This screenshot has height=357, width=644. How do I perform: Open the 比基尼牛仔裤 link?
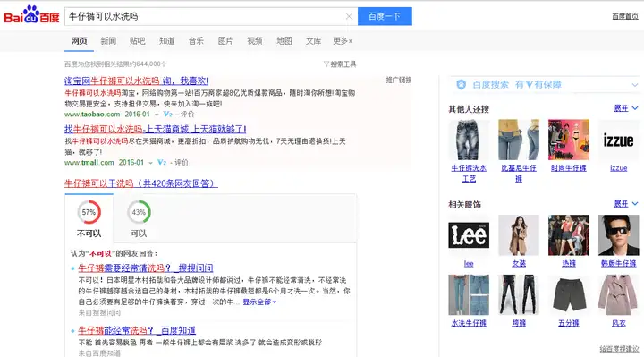click(519, 174)
